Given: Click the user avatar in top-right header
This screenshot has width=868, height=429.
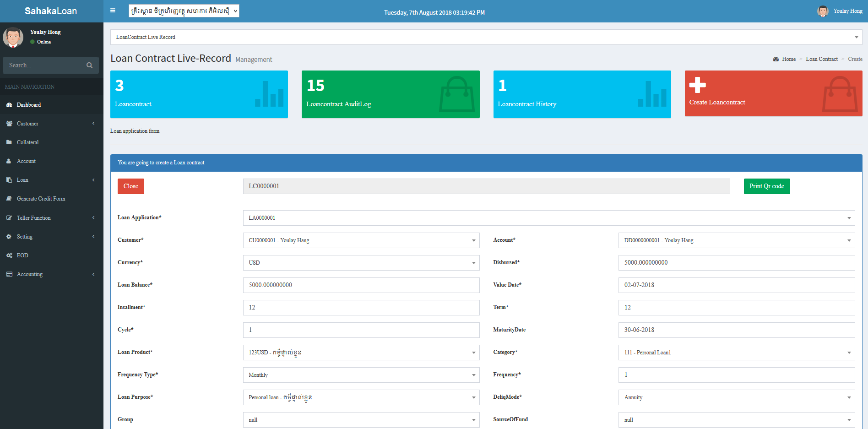Looking at the screenshot, I should pos(823,11).
